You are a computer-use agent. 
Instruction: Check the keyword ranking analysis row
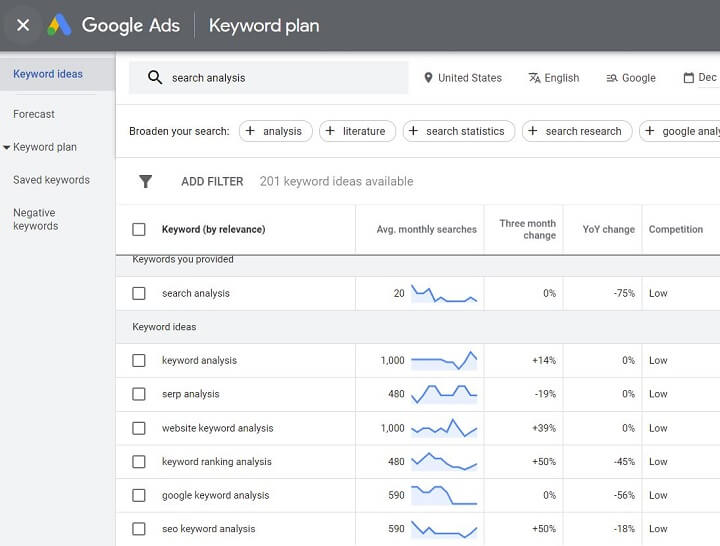pyautogui.click(x=139, y=462)
